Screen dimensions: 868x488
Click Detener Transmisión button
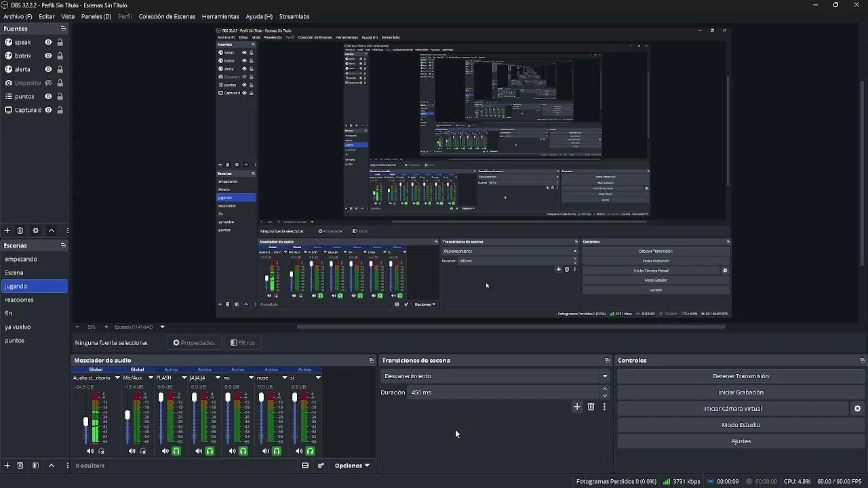(741, 376)
